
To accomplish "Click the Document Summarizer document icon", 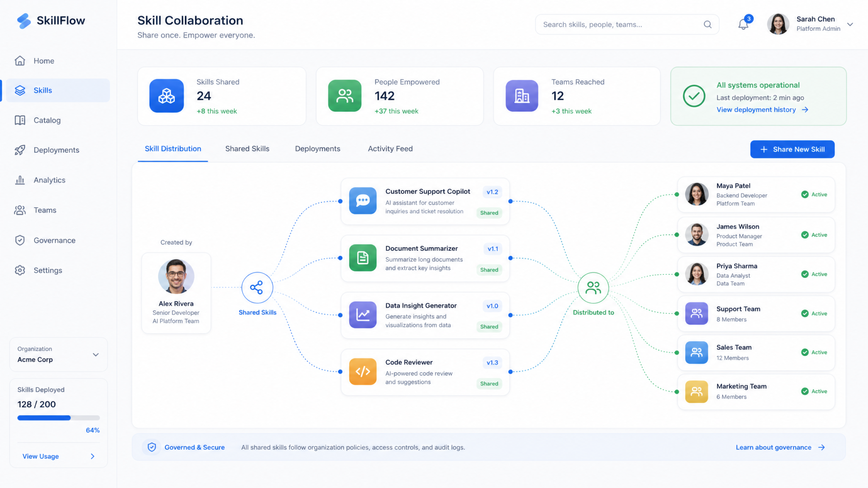I will pos(363,258).
